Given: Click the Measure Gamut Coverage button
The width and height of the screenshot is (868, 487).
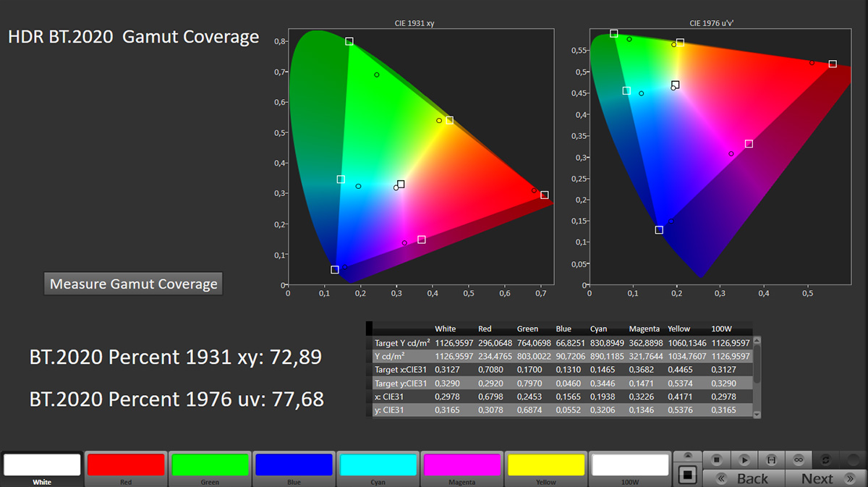Looking at the screenshot, I should pos(134,284).
